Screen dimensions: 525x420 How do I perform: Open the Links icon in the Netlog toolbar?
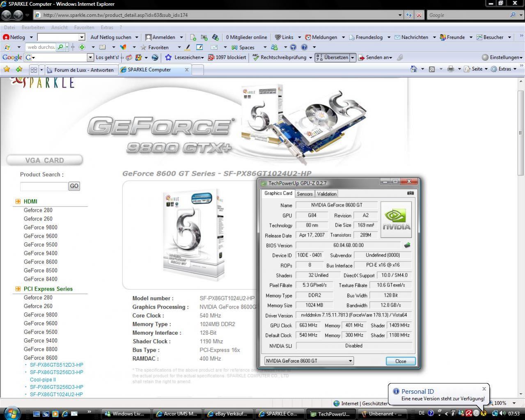[278, 37]
